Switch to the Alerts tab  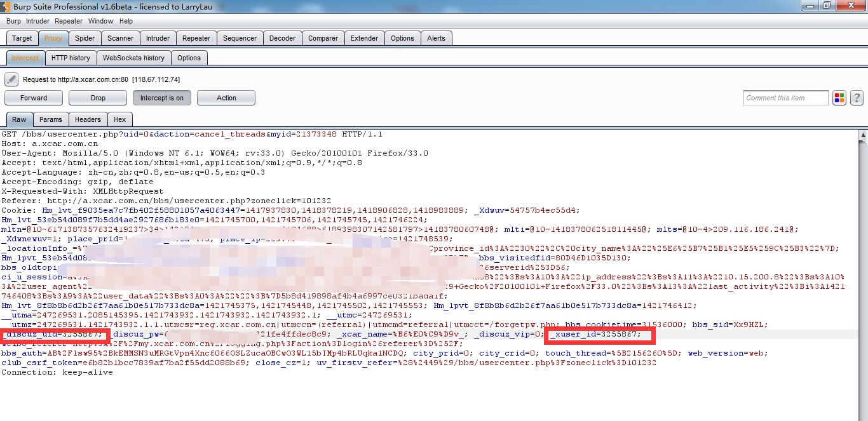coord(437,38)
